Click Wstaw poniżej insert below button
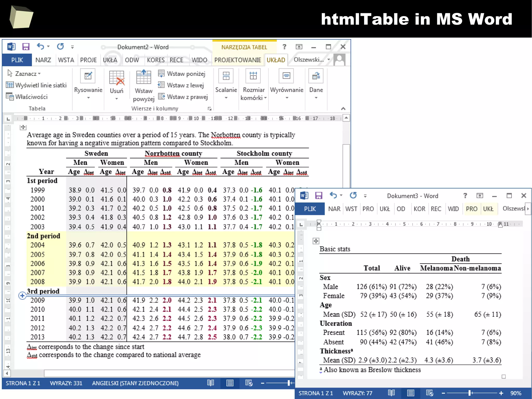 182,74
